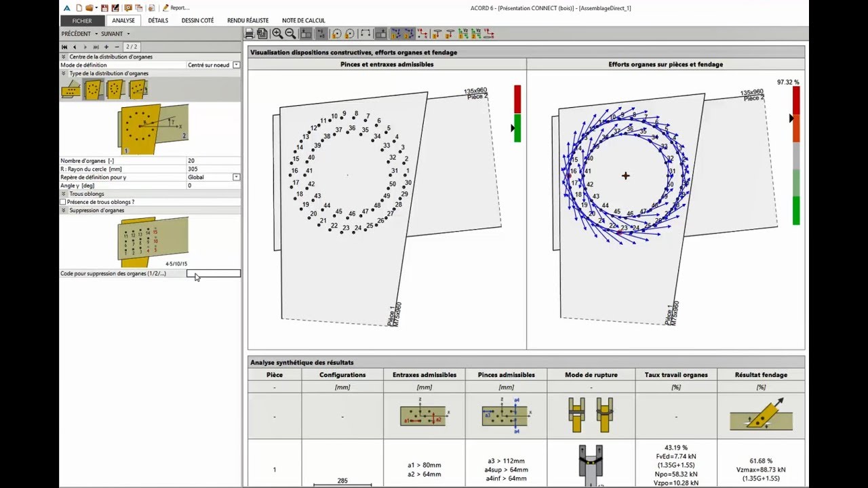Viewport: 868px width, 488px height.
Task: Enable Présence de trous oblongs checkbox
Action: pos(63,202)
